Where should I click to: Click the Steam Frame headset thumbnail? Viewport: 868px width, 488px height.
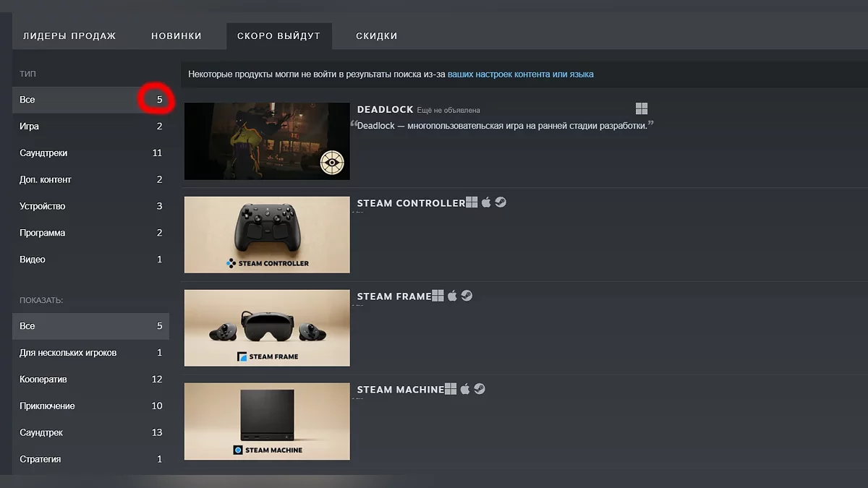pos(267,328)
